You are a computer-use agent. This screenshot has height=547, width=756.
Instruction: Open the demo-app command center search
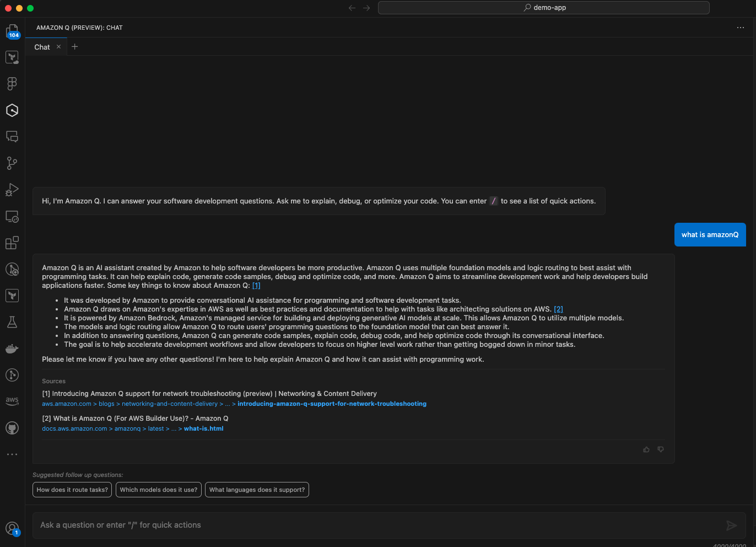click(544, 8)
